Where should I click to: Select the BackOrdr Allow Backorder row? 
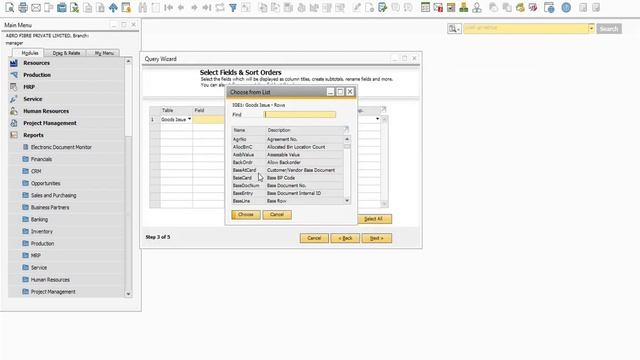tap(288, 162)
